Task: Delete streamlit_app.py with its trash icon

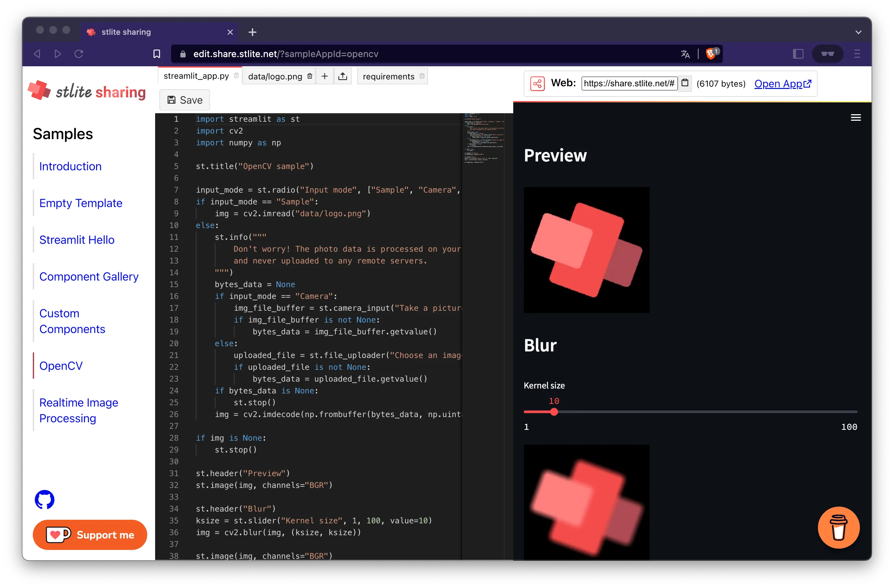Action: coord(236,75)
